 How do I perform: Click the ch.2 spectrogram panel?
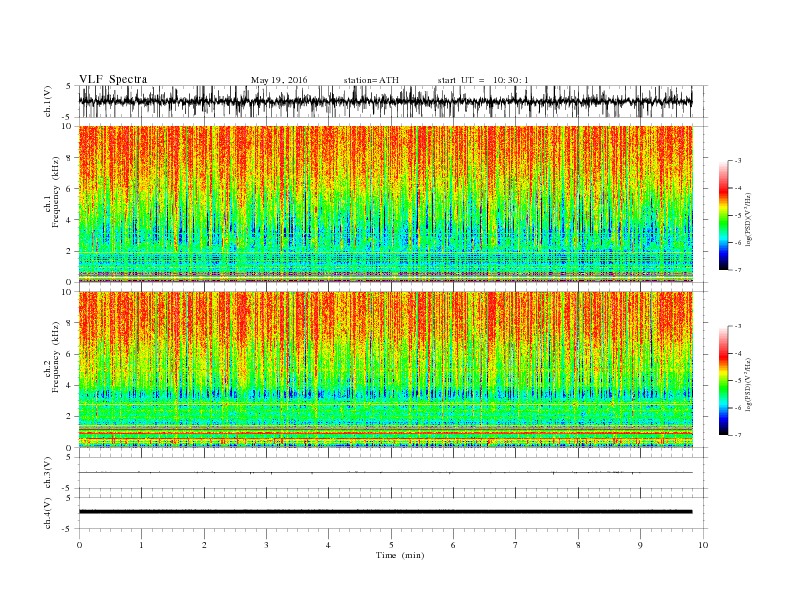point(385,370)
